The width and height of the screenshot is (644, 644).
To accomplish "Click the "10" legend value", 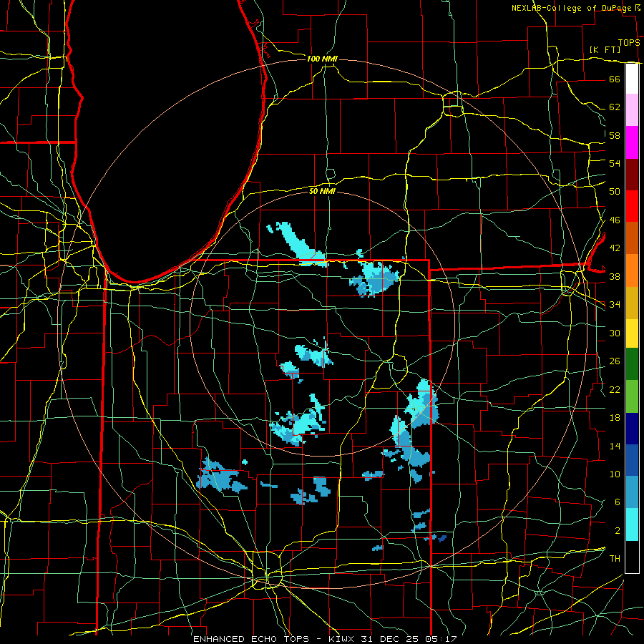I will point(615,474).
